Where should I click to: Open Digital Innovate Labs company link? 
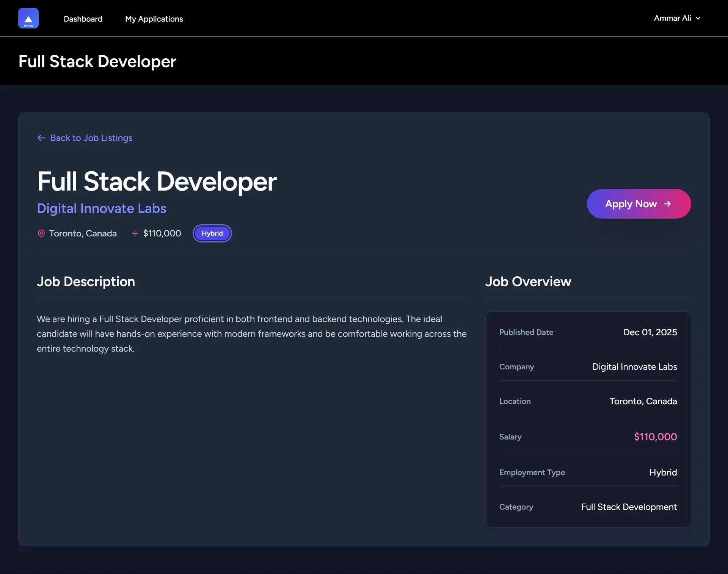coord(102,208)
